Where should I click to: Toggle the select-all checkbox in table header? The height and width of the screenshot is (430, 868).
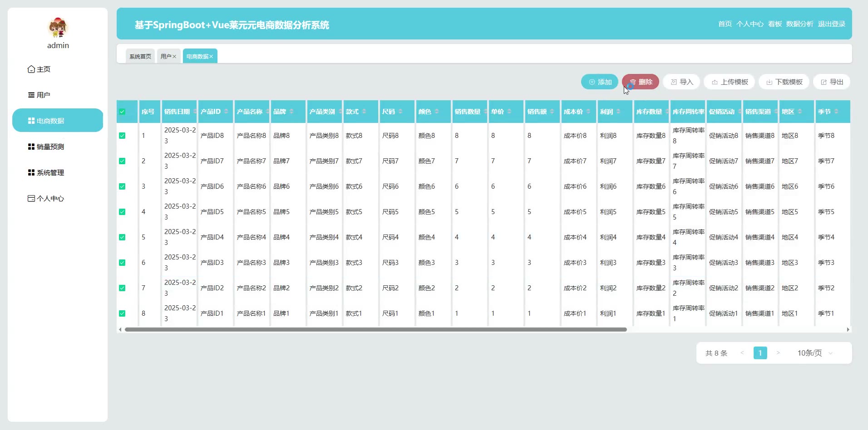[x=122, y=112]
